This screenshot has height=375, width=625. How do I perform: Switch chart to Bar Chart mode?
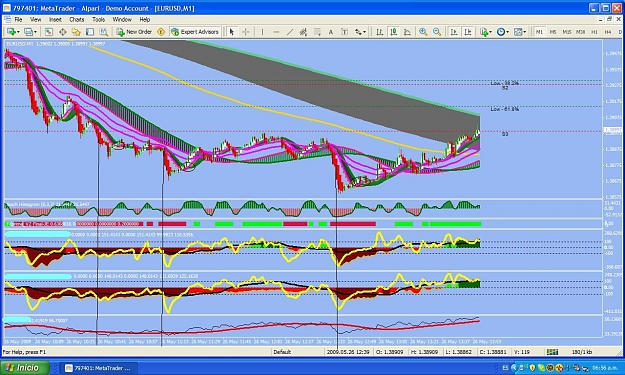tap(379, 32)
